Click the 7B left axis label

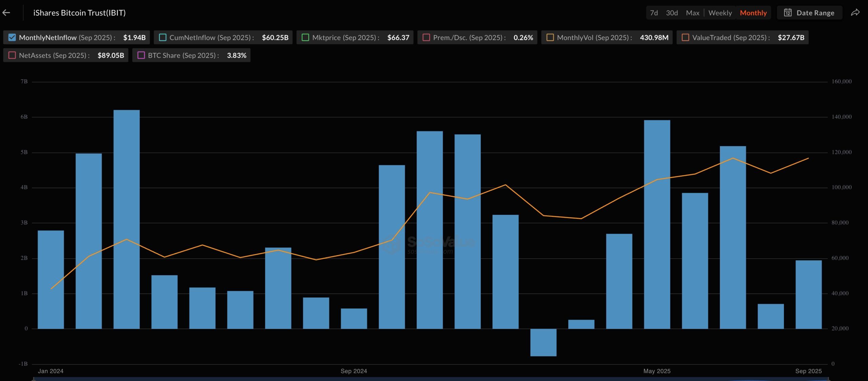(24, 81)
